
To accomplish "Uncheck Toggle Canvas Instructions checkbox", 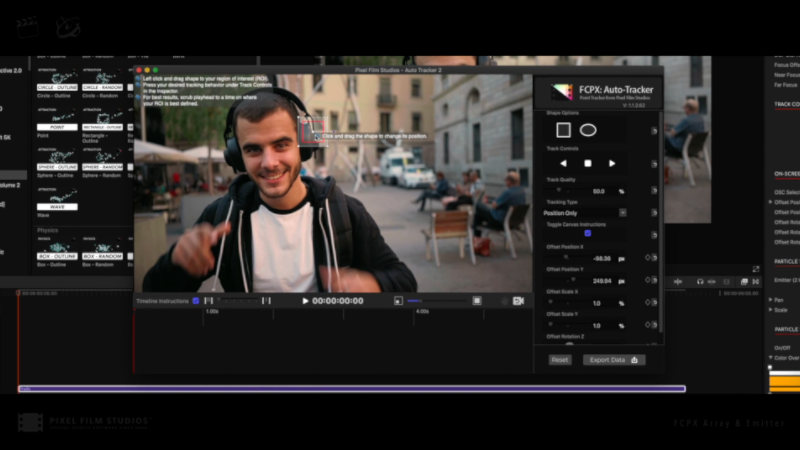I will tap(588, 233).
